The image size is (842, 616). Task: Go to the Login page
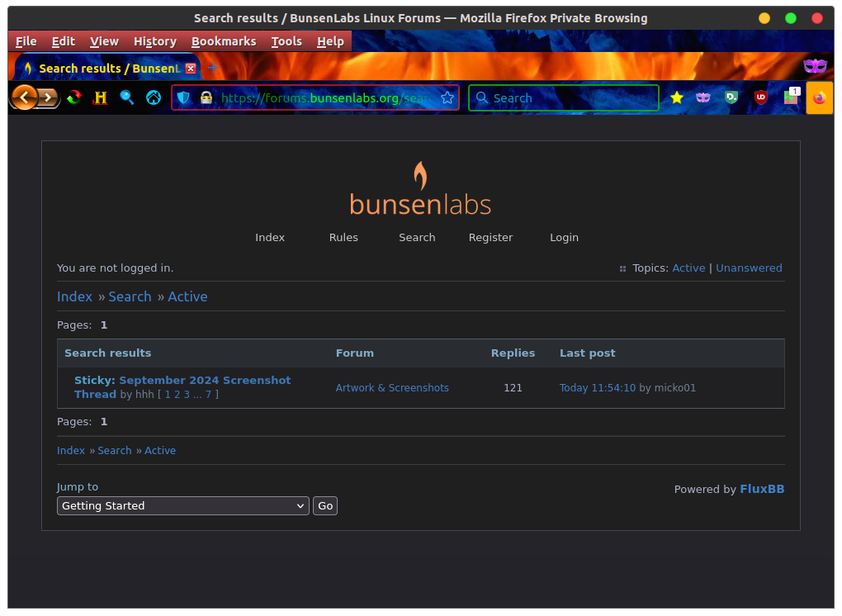coord(565,237)
